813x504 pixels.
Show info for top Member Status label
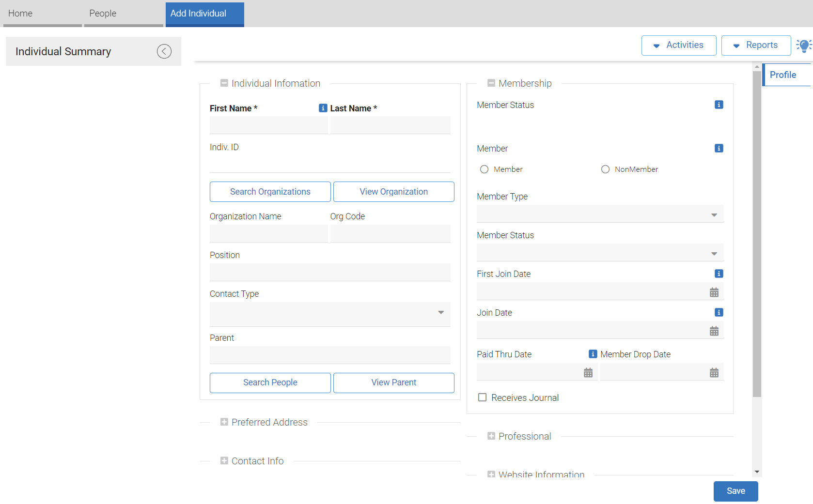(719, 105)
